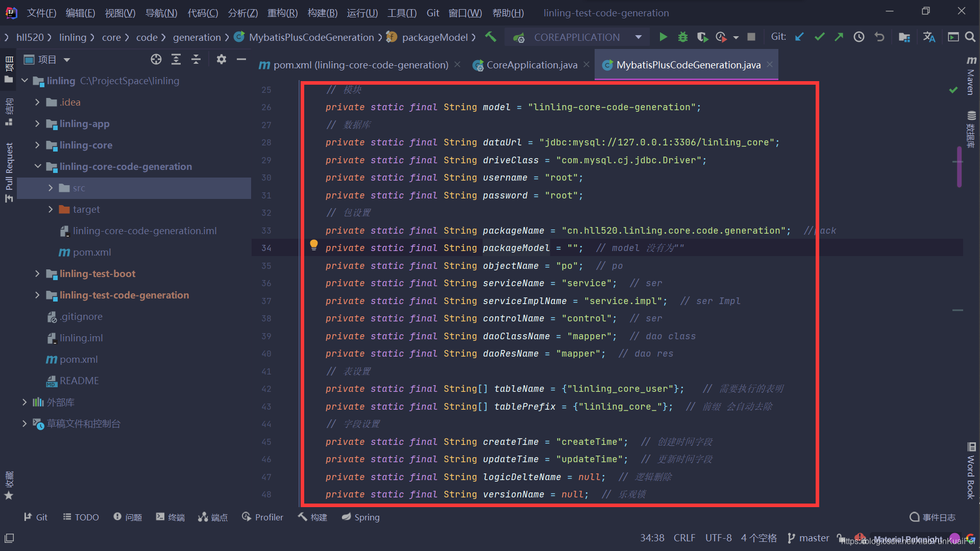Expand the linling-test-boot module
980x551 pixels.
pos(37,273)
